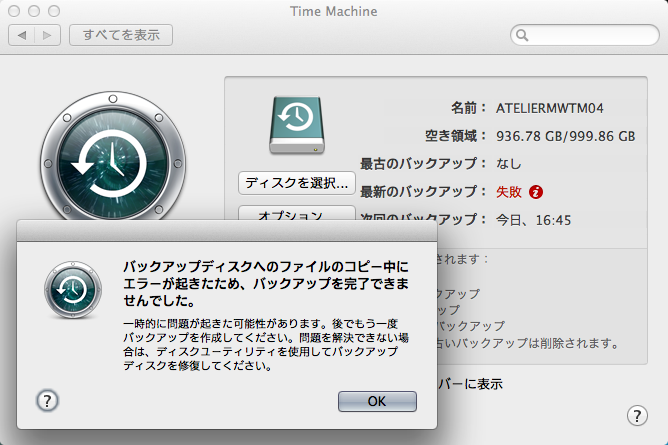This screenshot has height=445, width=668.
Task: Zoom the Time Machine window
Action: click(x=54, y=11)
